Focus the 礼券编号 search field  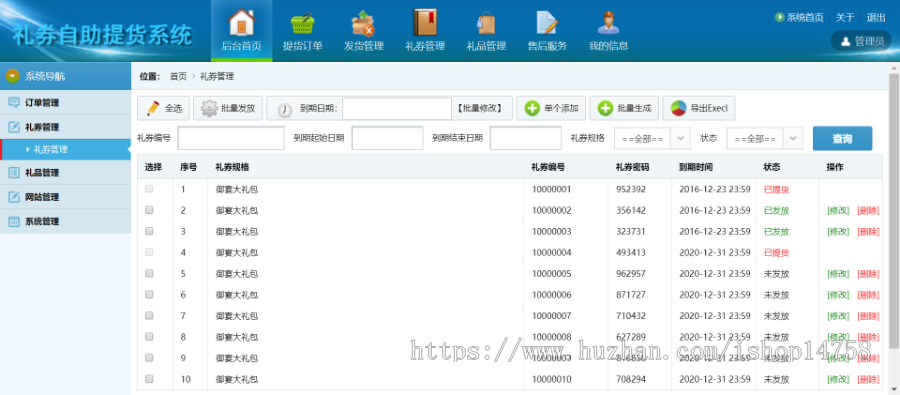[x=231, y=138]
